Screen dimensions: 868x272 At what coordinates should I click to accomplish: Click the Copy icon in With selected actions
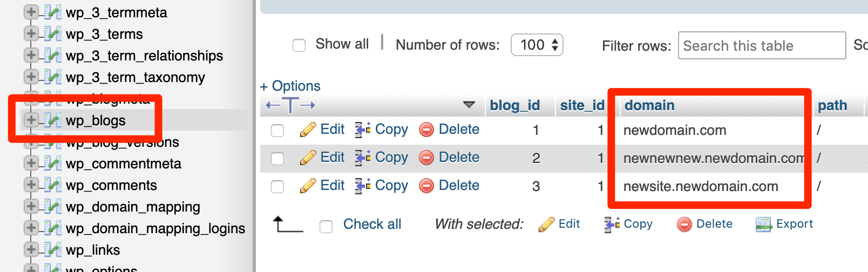pyautogui.click(x=612, y=224)
